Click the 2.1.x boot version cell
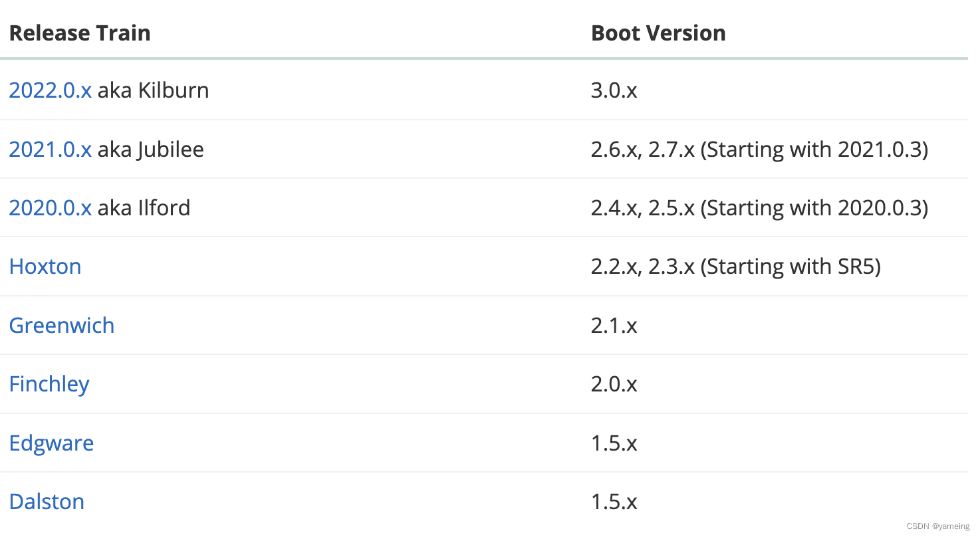980x537 pixels. 614,326
